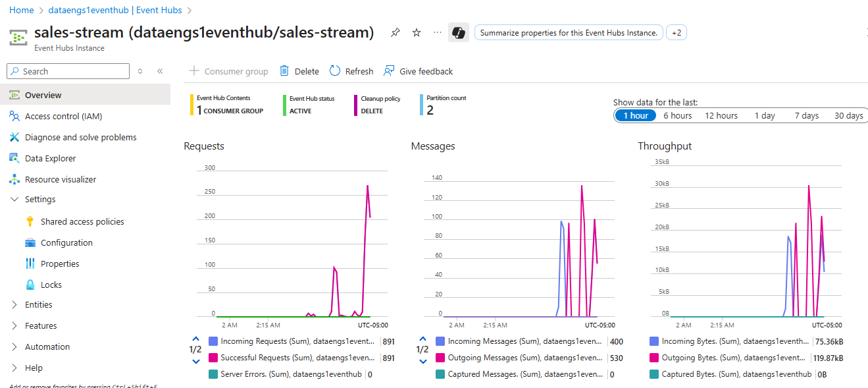868x388 pixels.
Task: Add sales-stream to favorites using the star
Action: point(415,32)
